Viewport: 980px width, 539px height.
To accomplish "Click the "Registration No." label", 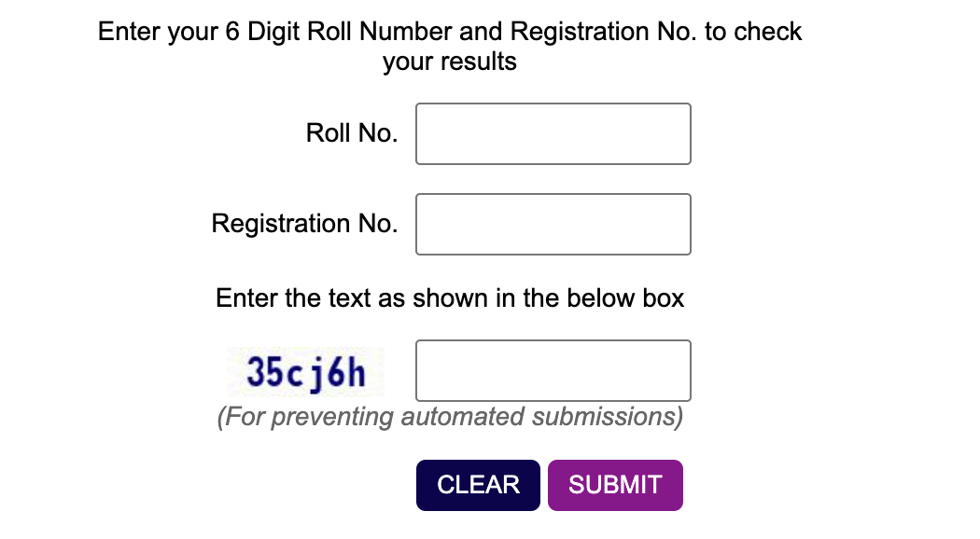I will [304, 224].
